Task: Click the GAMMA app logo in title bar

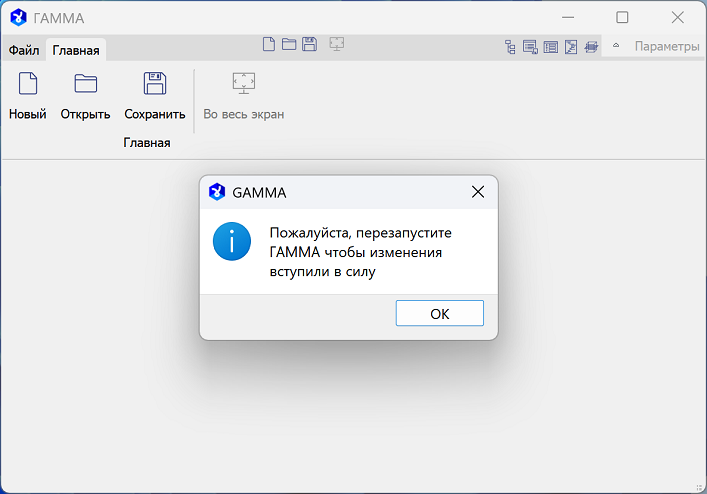Action: 18,17
